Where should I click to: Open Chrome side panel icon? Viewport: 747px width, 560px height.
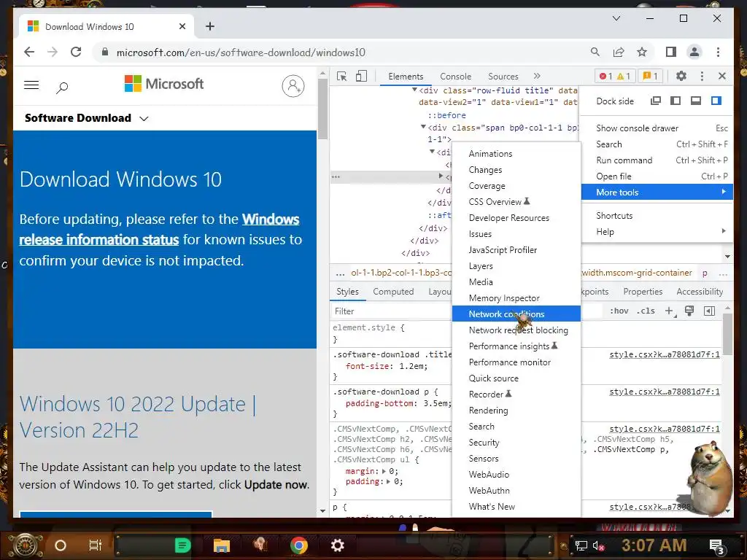coord(671,52)
